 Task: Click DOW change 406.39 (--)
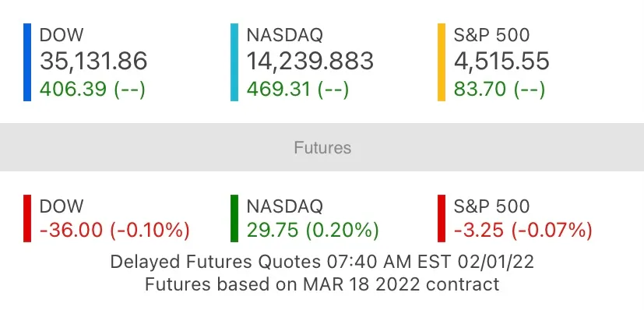93,90
